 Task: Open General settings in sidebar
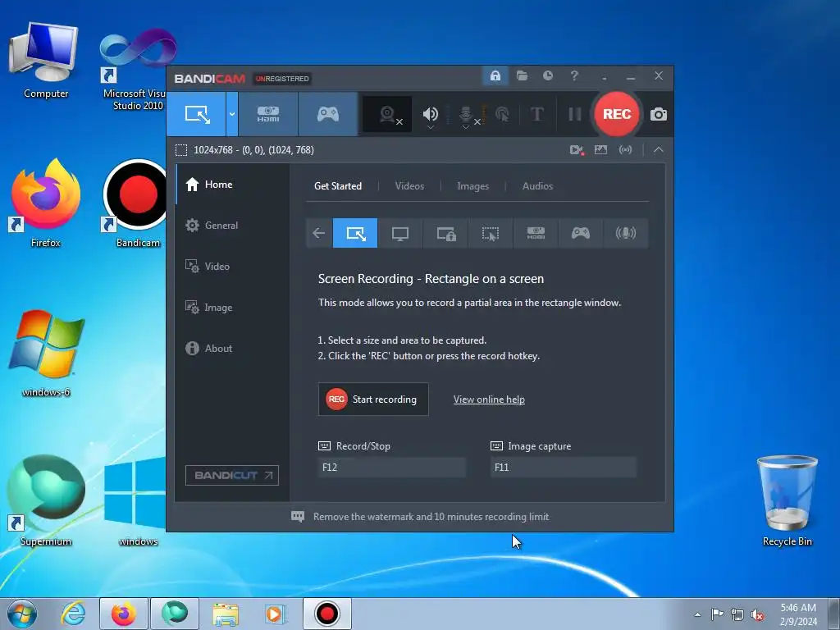click(x=232, y=225)
